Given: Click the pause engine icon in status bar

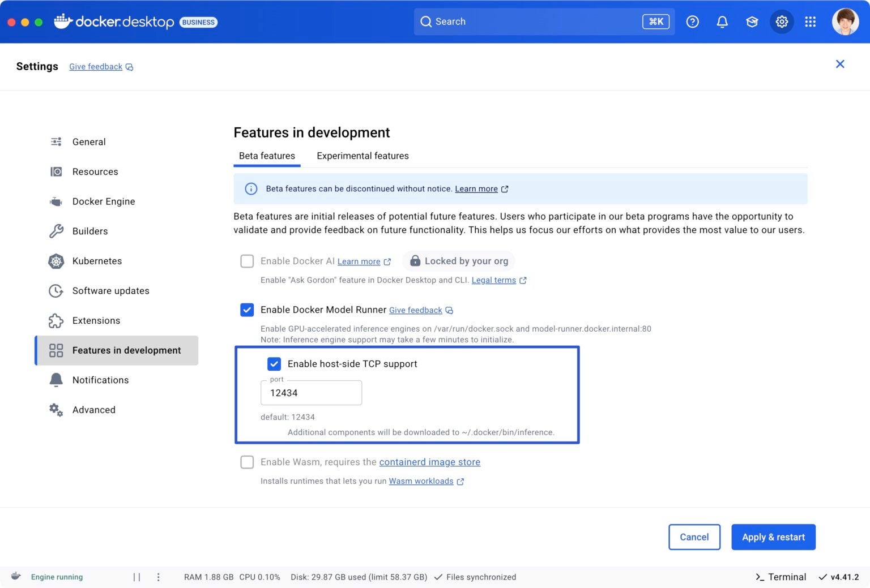Looking at the screenshot, I should click(x=136, y=577).
